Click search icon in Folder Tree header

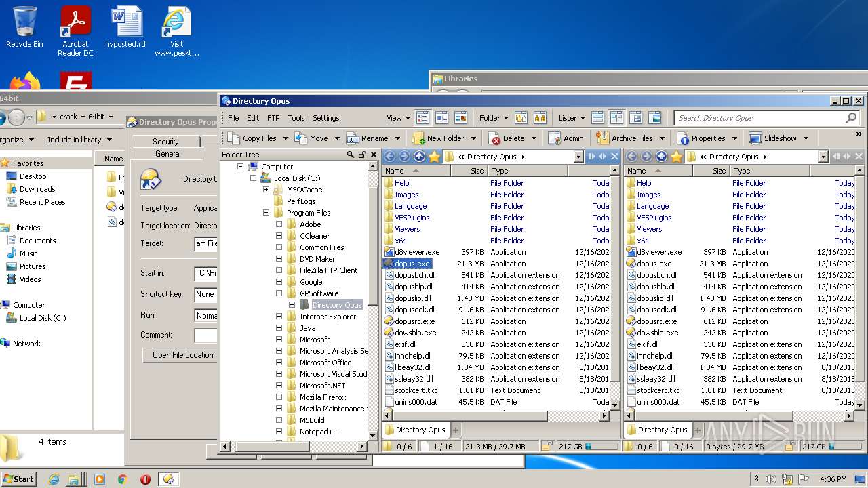click(x=351, y=155)
